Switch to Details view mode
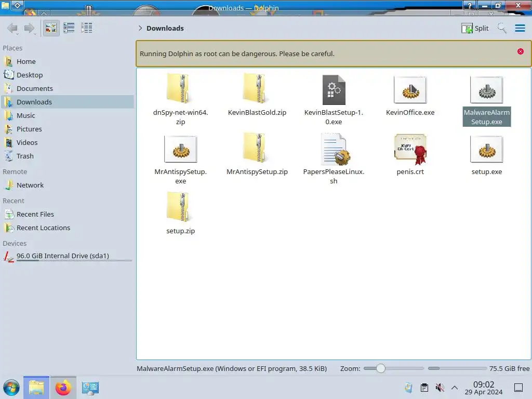 [x=87, y=28]
